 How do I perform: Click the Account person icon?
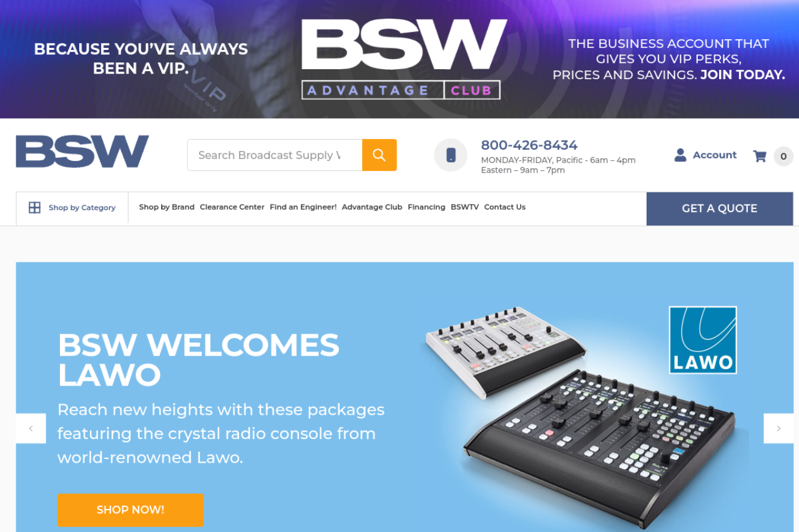pyautogui.click(x=680, y=155)
